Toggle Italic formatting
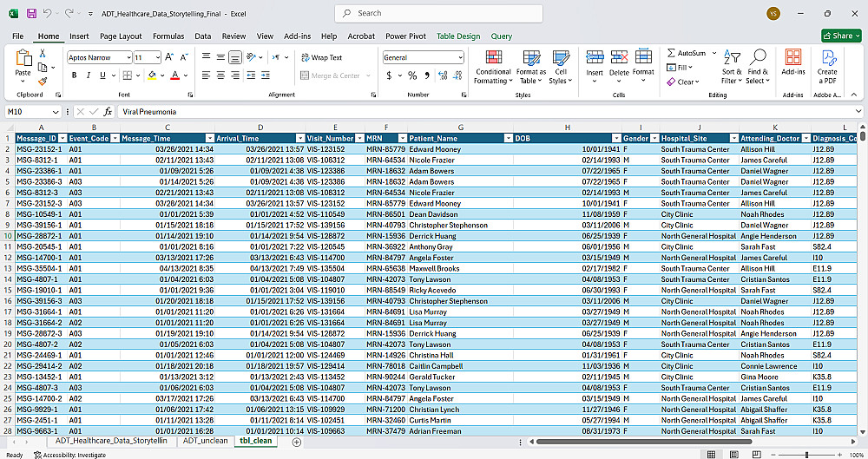The width and height of the screenshot is (868, 459). (x=89, y=75)
